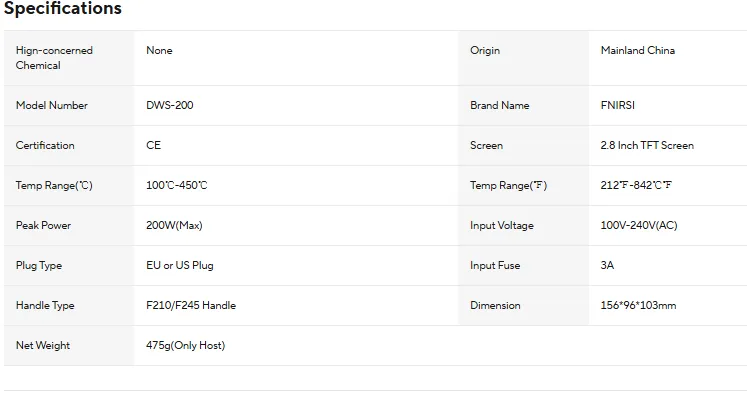Select the 475g(Only Host) weight value
This screenshot has width=747, height=403.
[186, 345]
